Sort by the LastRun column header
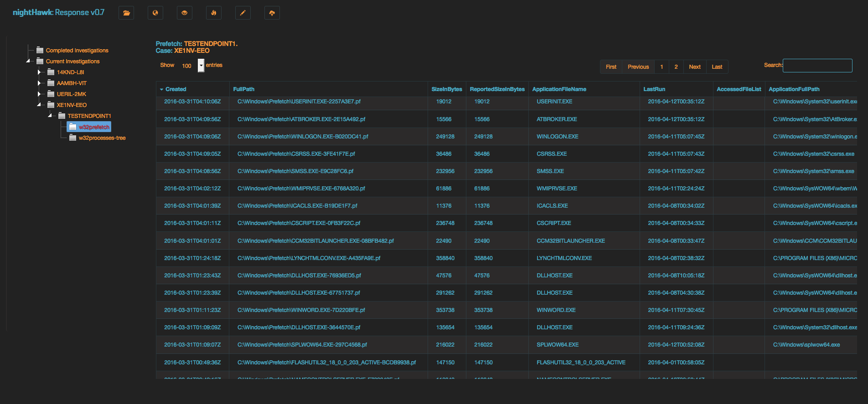The image size is (868, 404). pyautogui.click(x=654, y=89)
